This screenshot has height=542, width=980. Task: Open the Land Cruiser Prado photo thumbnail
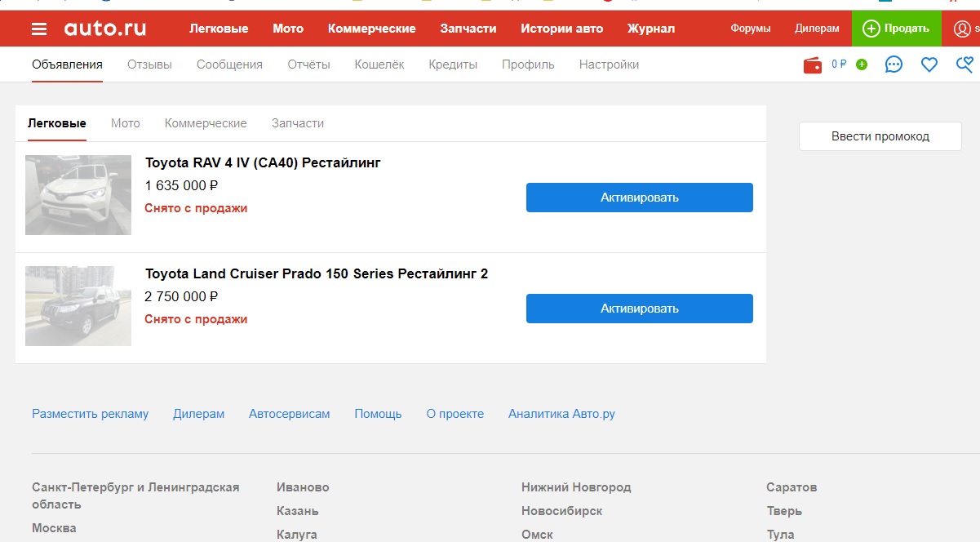[78, 306]
